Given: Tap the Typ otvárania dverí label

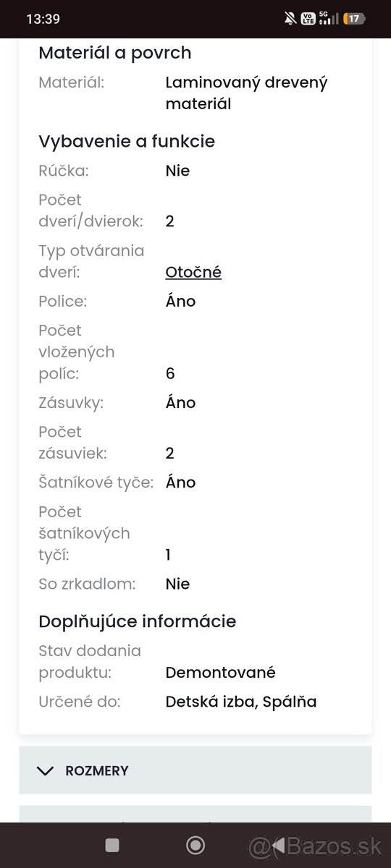Looking at the screenshot, I should point(91,261).
